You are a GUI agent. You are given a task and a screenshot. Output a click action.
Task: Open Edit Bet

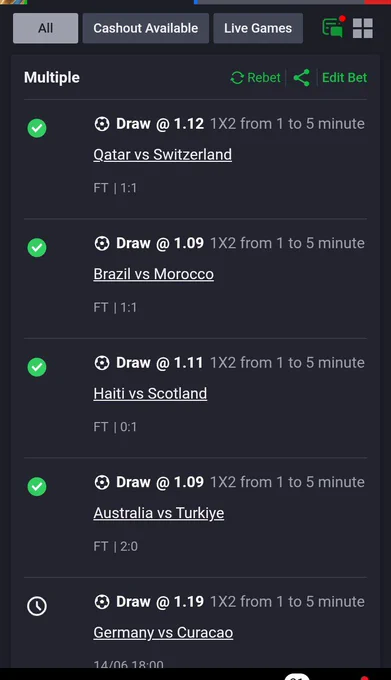345,78
